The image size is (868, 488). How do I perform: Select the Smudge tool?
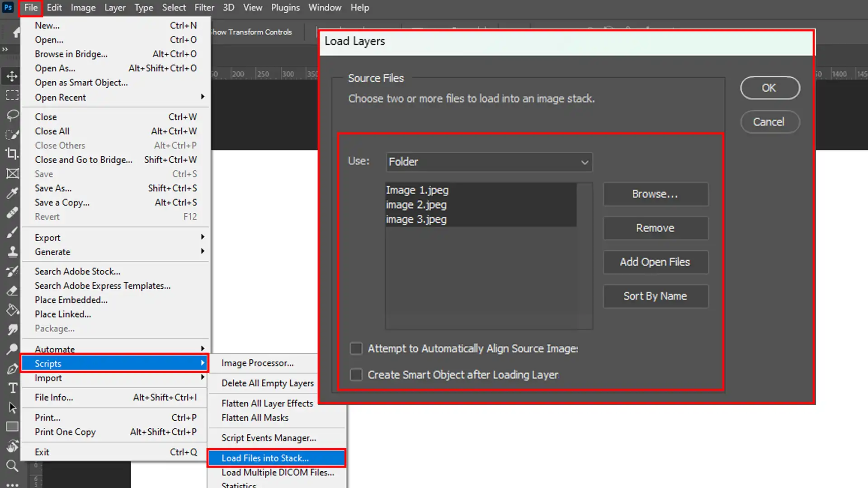(12, 329)
